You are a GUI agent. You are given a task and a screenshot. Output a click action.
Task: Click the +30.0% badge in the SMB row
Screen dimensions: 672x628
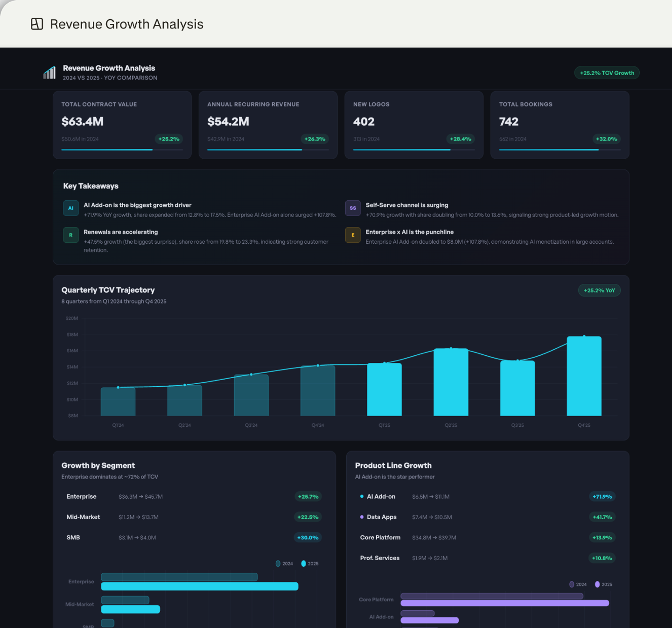click(308, 538)
